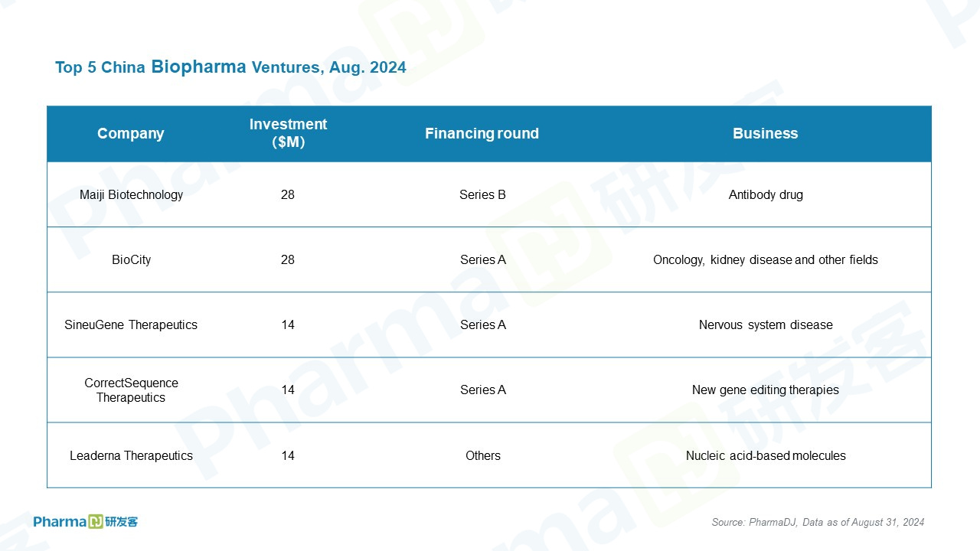Screen dimensions: 980x551
Task: Select the slide title Top 5 China Biopharma Ventures
Action: pos(230,67)
